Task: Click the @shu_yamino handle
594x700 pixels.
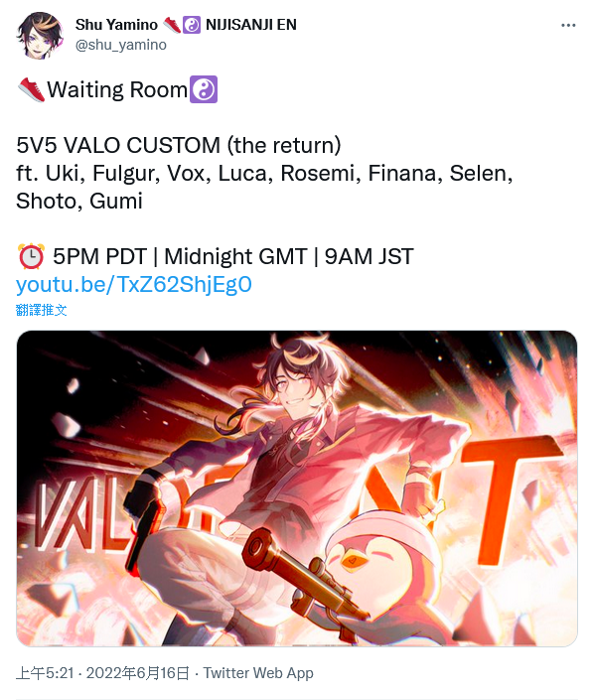Action: 120,45
